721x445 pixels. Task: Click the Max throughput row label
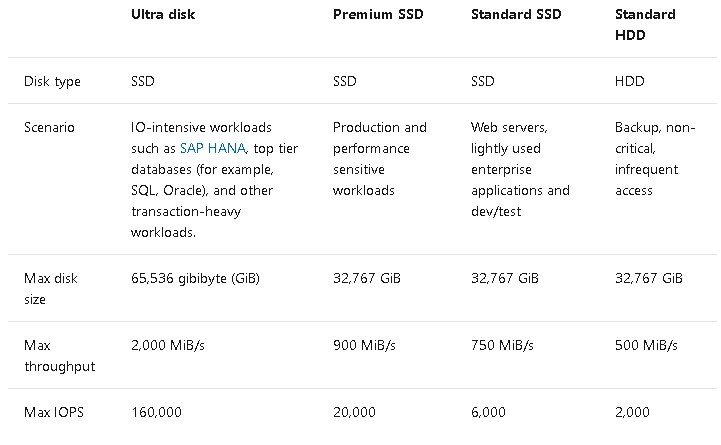[x=59, y=356]
